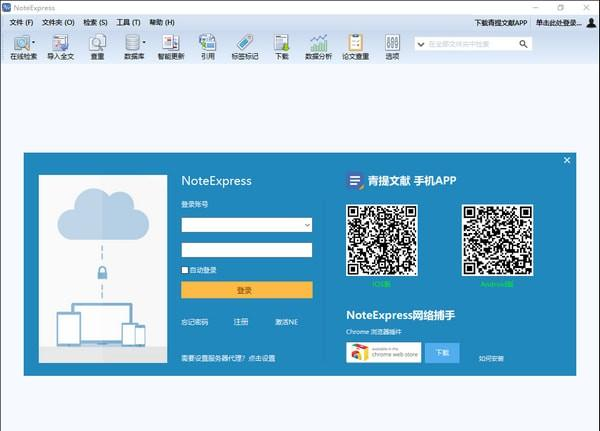This screenshot has width=600, height=431.
Task: Click the 单击此处登录 login link
Action: pyautogui.click(x=558, y=23)
